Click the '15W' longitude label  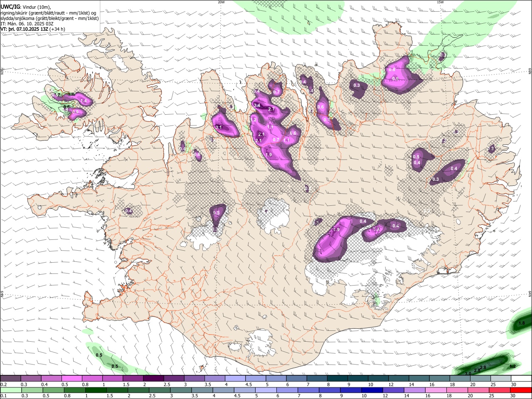click(x=440, y=2)
